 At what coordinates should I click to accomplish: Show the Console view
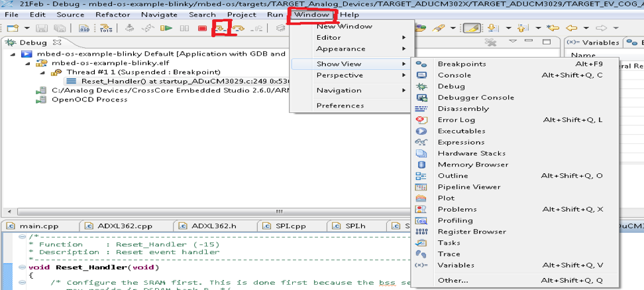click(x=515, y=75)
